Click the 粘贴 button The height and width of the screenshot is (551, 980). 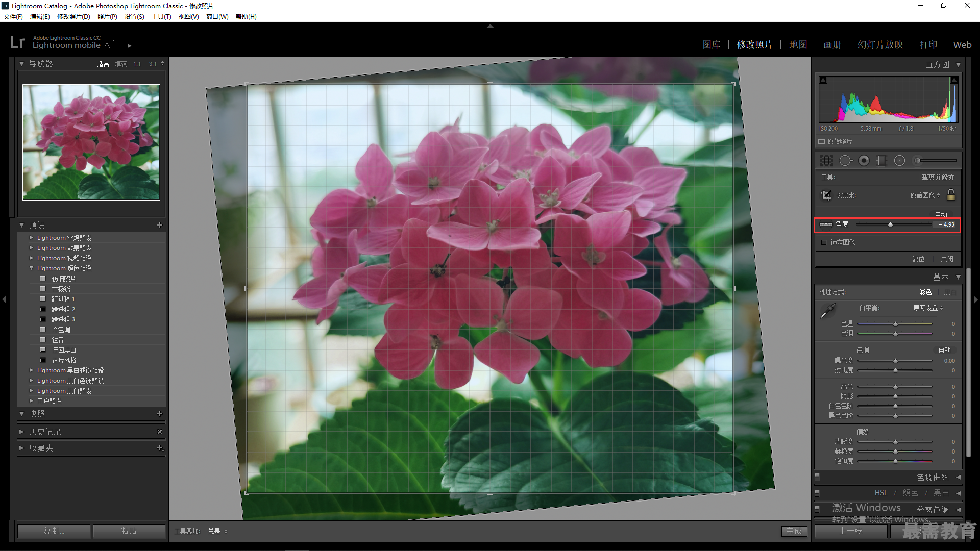129,531
